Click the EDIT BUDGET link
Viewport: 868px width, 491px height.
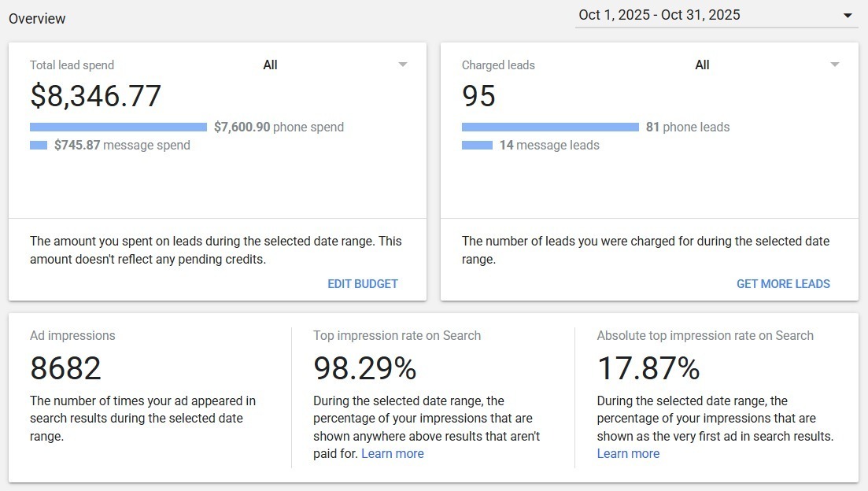(x=363, y=284)
